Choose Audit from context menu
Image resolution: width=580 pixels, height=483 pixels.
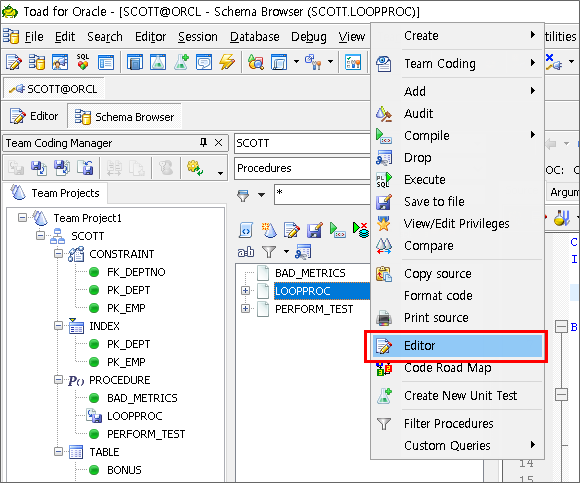[457, 114]
